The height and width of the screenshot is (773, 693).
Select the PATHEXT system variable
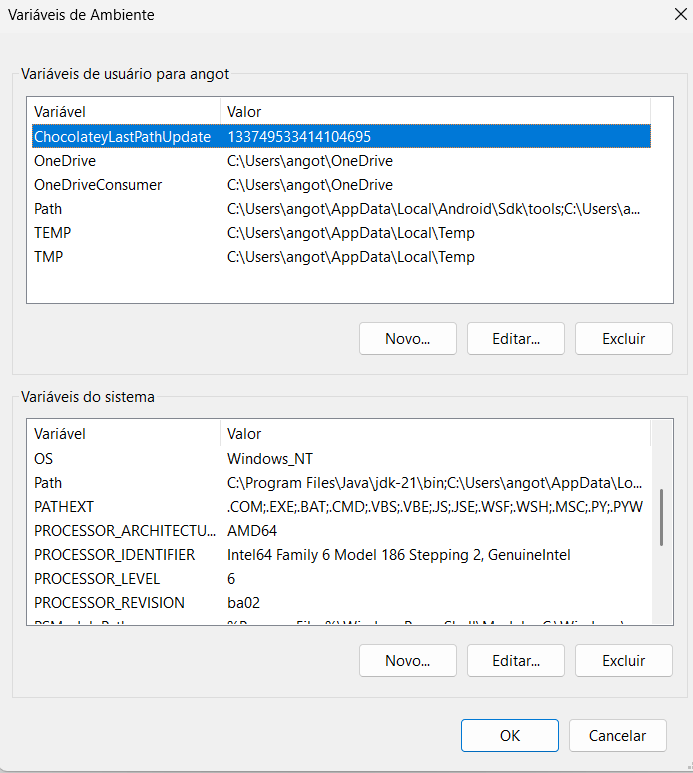(64, 507)
